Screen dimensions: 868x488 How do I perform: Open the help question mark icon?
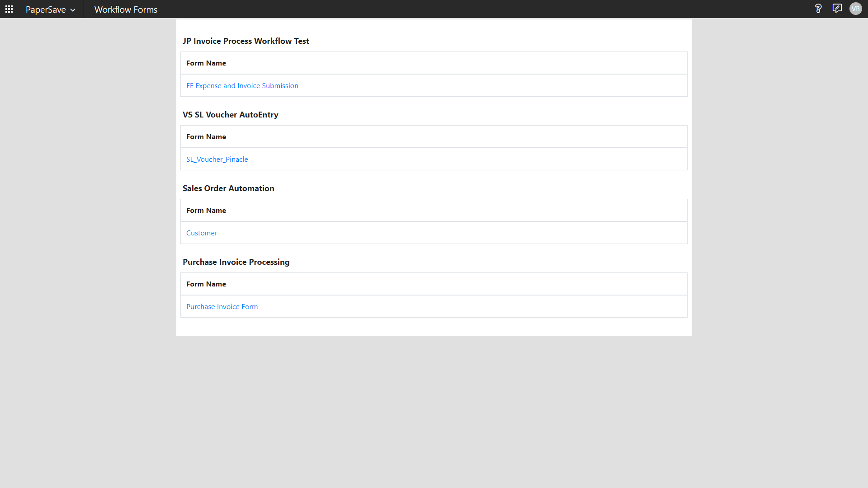[818, 9]
